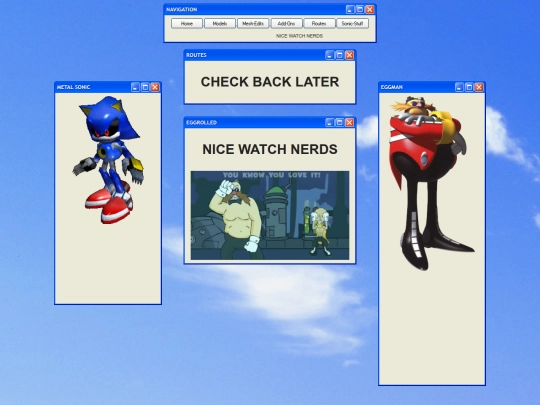Minimize the Metal Sonic window
Screen dimensions: 540x405
[x=135, y=87]
